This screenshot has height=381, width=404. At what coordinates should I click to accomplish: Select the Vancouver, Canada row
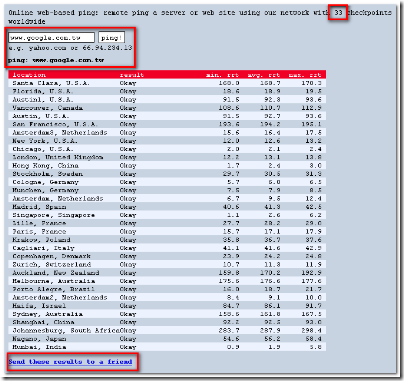167,108
